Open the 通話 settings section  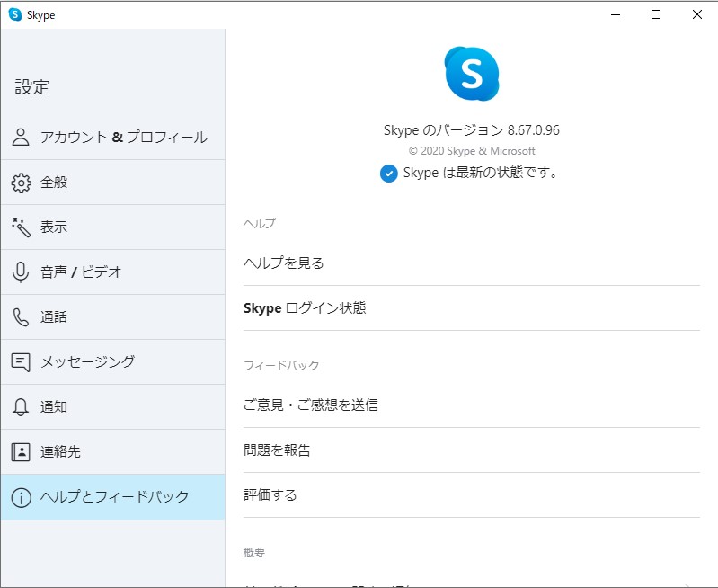coord(113,317)
